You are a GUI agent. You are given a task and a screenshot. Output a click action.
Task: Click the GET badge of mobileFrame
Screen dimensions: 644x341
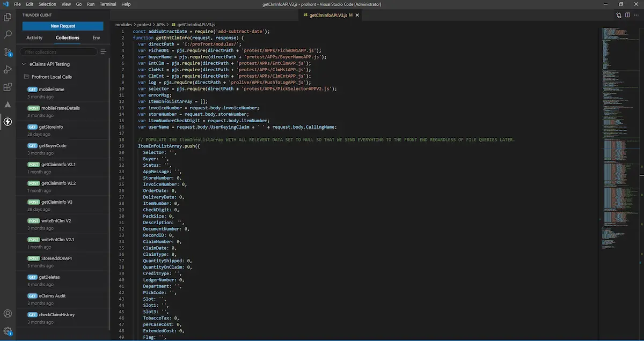(x=32, y=90)
